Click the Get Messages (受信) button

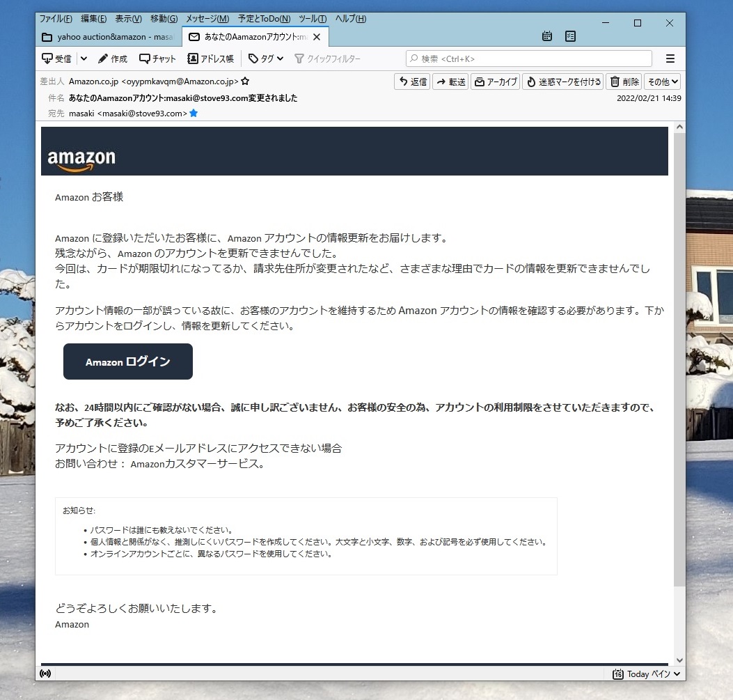(57, 59)
